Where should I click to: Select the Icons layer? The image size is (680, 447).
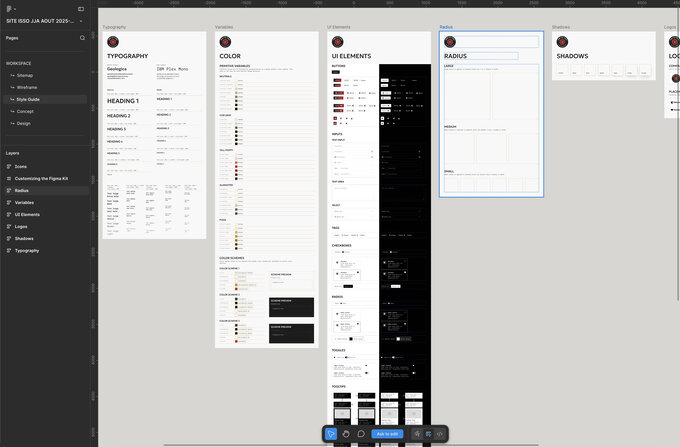point(20,166)
